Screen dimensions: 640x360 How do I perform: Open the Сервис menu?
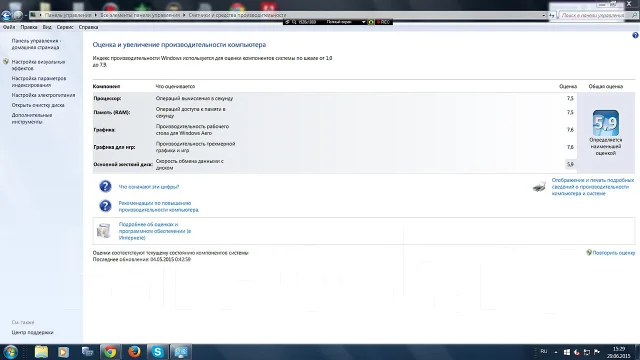[65, 27]
